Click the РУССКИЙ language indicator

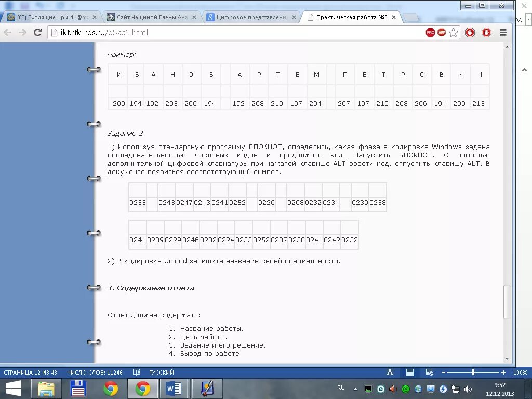tap(162, 373)
